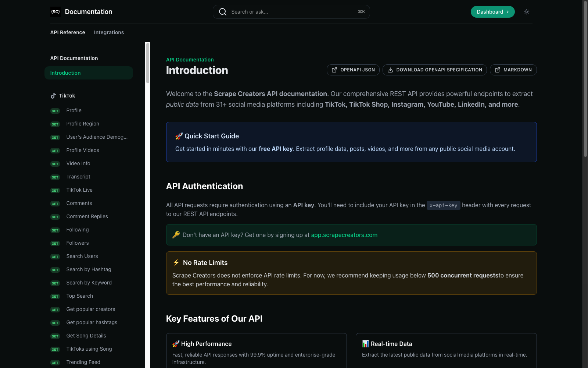Click the x-api-key code snippet

(x=444, y=205)
